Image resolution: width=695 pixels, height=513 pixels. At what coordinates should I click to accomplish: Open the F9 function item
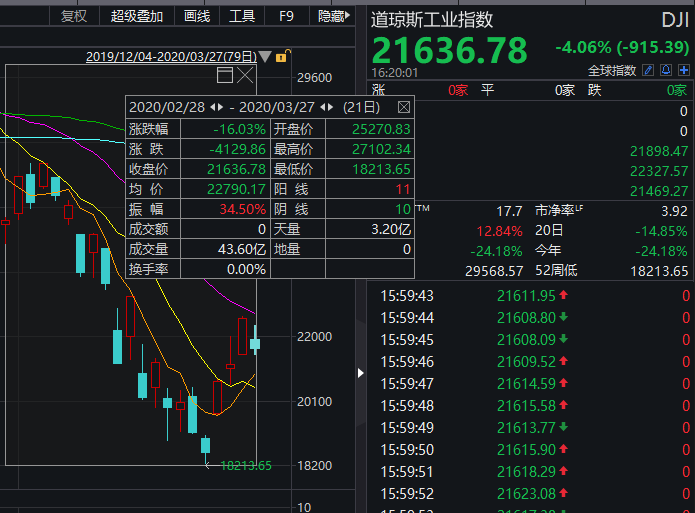(286, 16)
